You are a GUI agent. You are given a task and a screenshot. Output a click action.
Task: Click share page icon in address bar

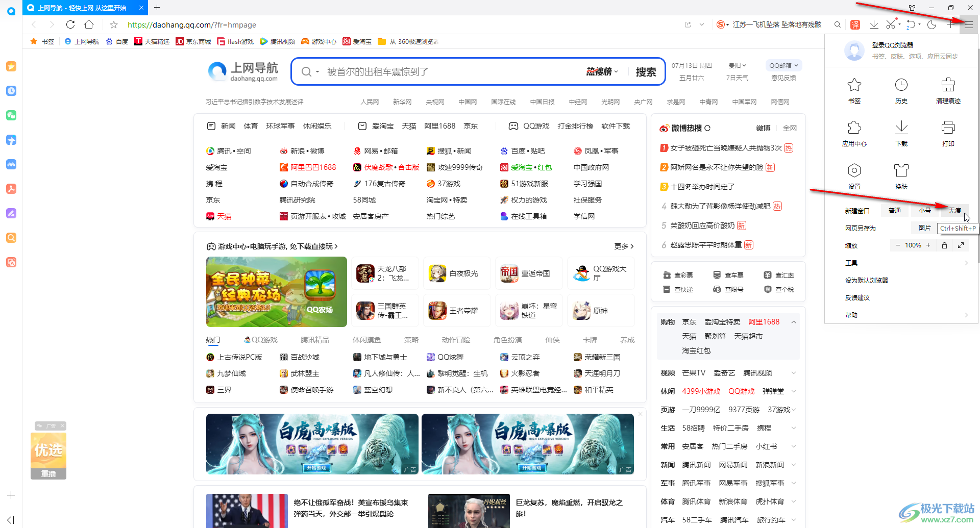click(x=688, y=24)
